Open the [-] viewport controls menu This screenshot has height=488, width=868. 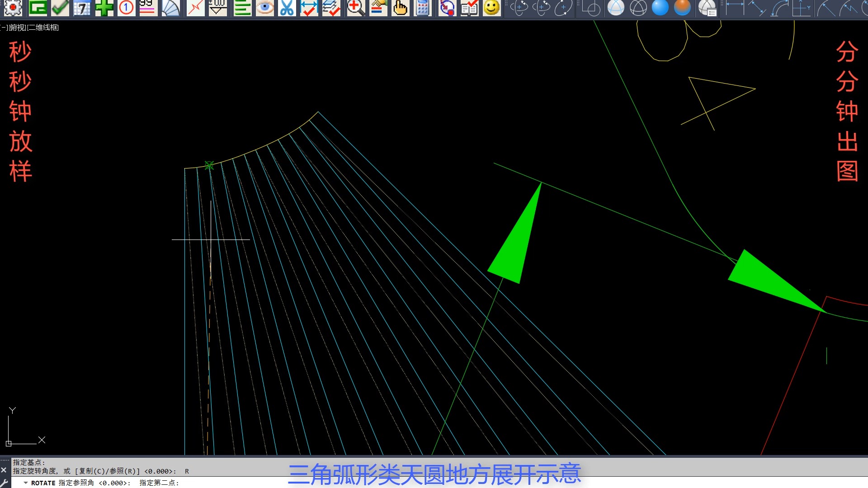tap(4, 28)
